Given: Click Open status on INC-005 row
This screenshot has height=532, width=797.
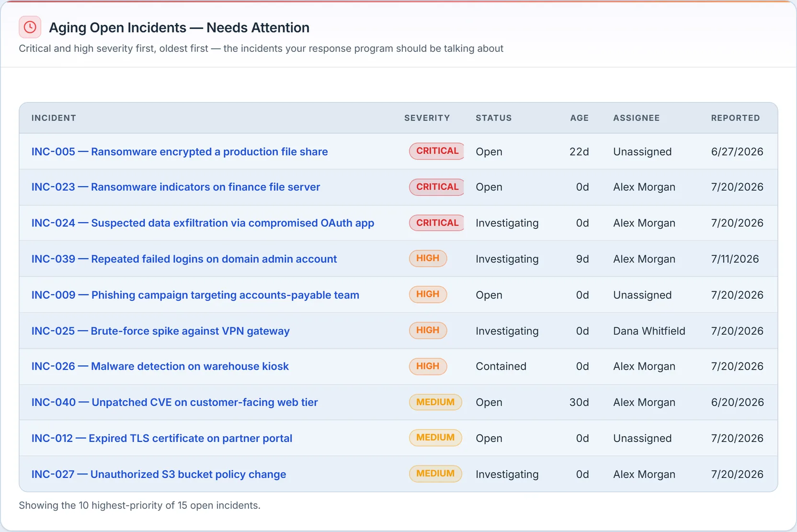Looking at the screenshot, I should click(x=489, y=152).
